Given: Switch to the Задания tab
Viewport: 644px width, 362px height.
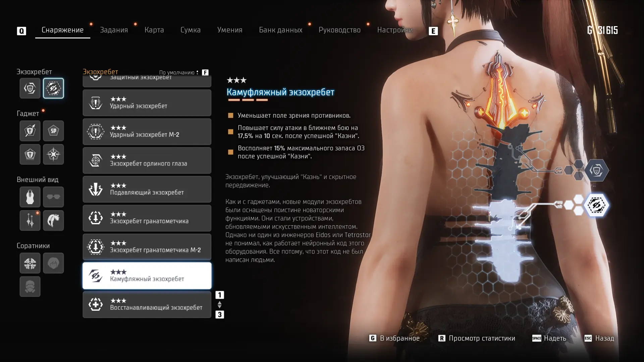Looking at the screenshot, I should tap(114, 30).
